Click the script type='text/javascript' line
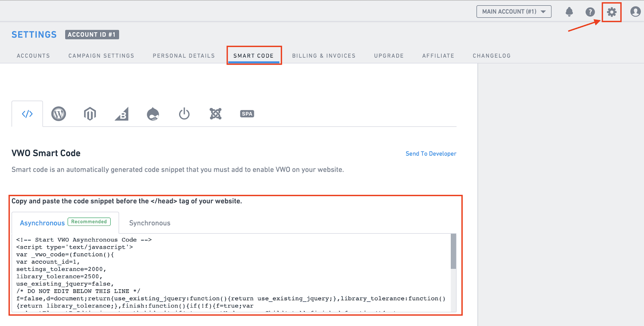The image size is (644, 326). pos(74,247)
